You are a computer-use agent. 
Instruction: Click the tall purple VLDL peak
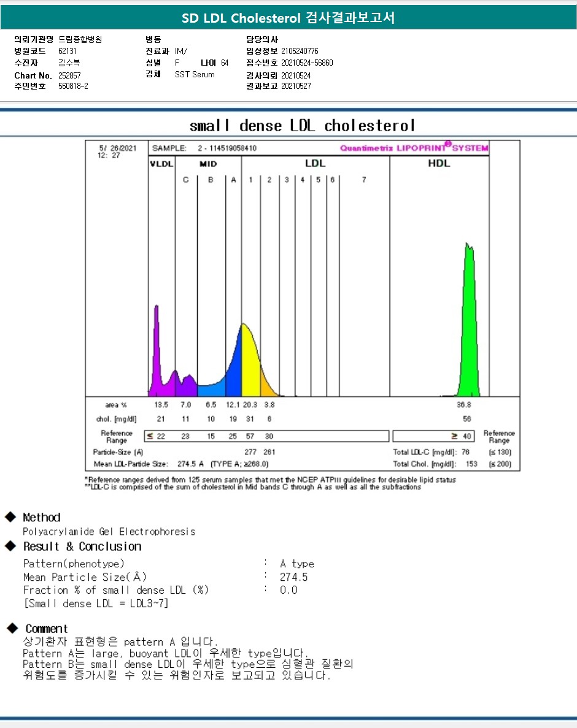click(x=157, y=350)
